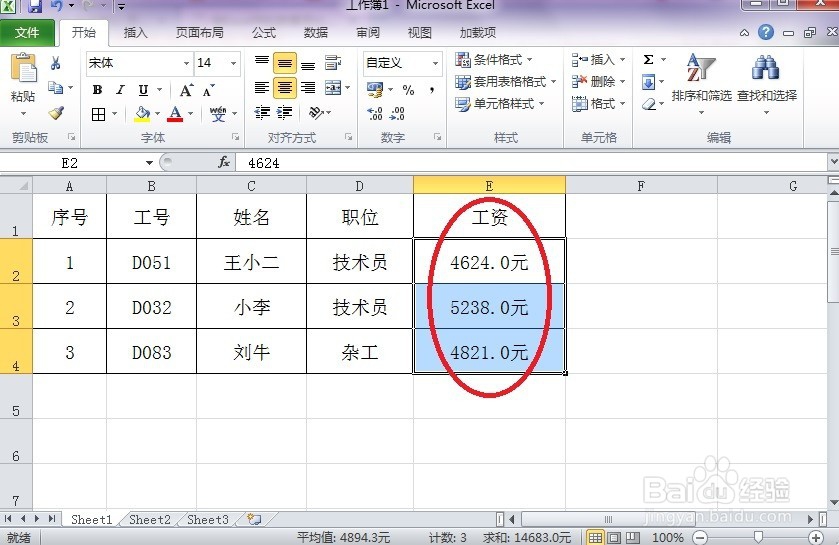This screenshot has width=839, height=545.
Task: Open font name dropdown 宋体
Action: tap(186, 63)
